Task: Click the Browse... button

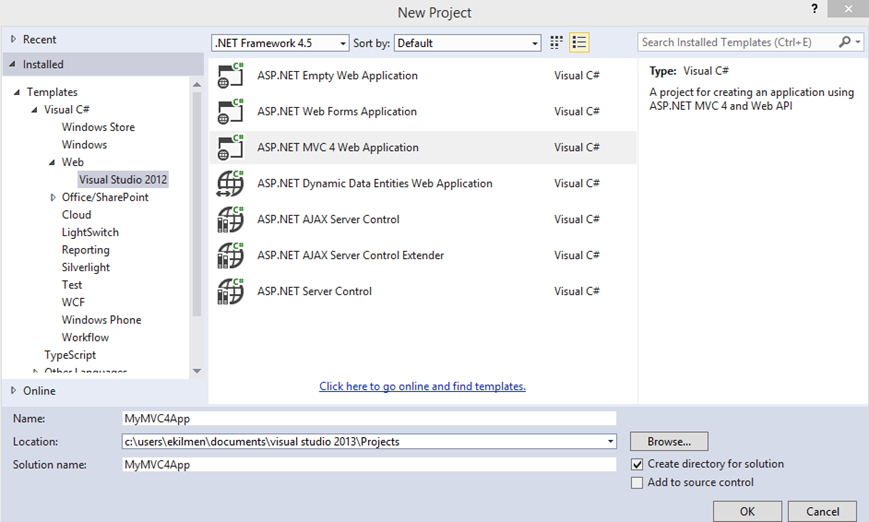Action: tap(669, 442)
